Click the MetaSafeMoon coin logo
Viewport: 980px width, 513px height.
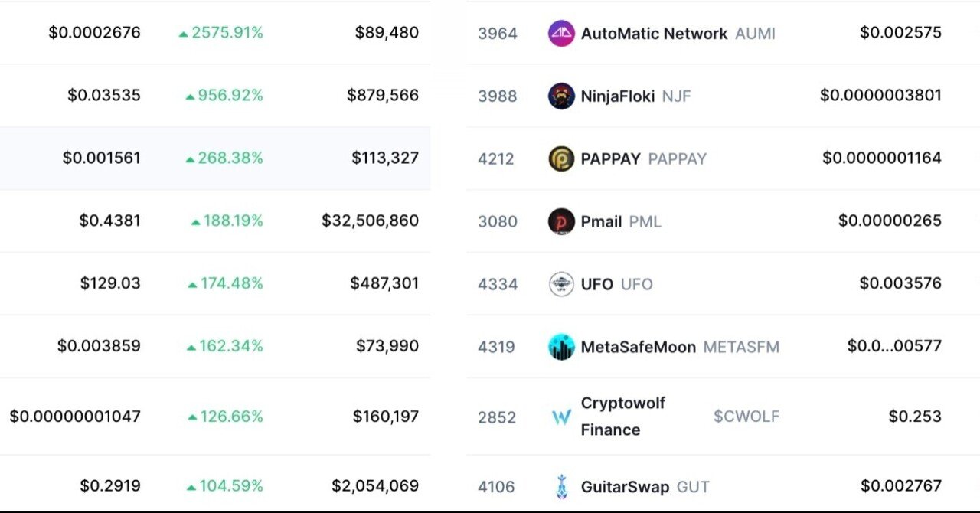coord(561,347)
